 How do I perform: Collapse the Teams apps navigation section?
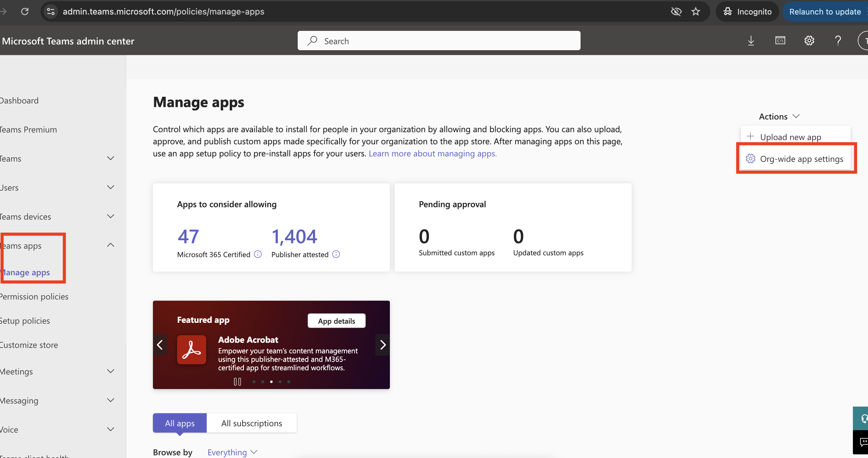tap(110, 245)
